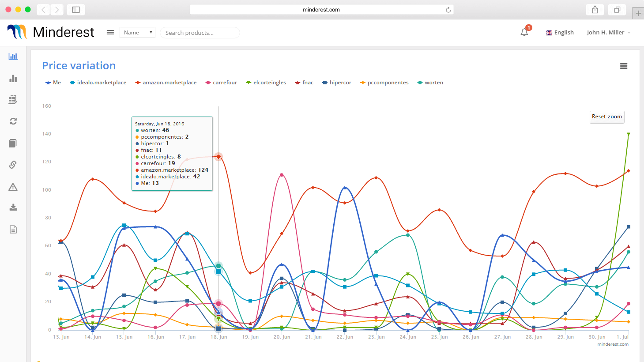
Task: Open the stacked documents sidebar icon
Action: point(13,100)
